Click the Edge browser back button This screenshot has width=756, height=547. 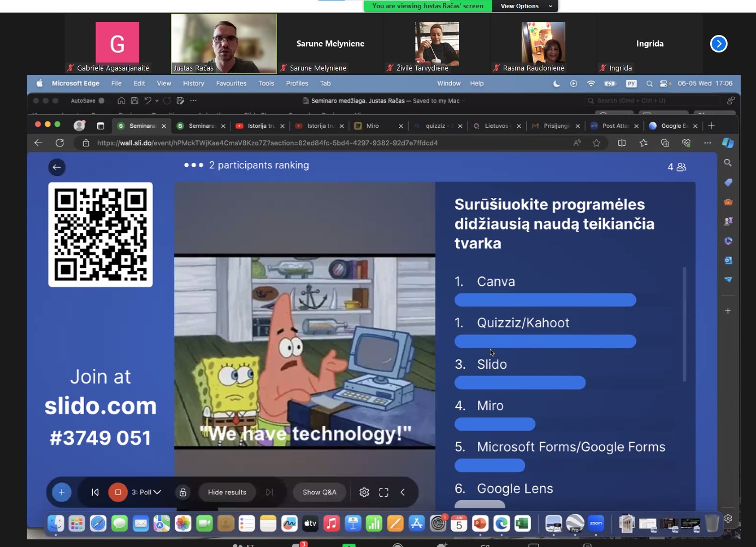(x=38, y=143)
